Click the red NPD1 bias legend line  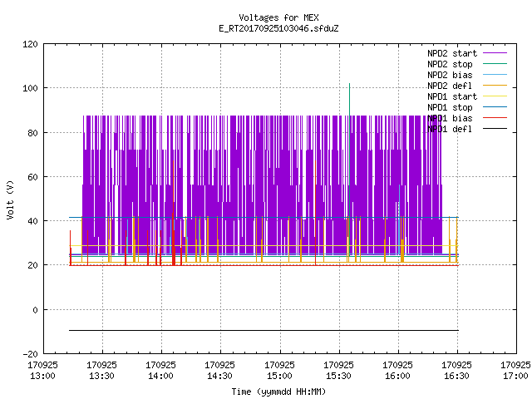coord(495,118)
